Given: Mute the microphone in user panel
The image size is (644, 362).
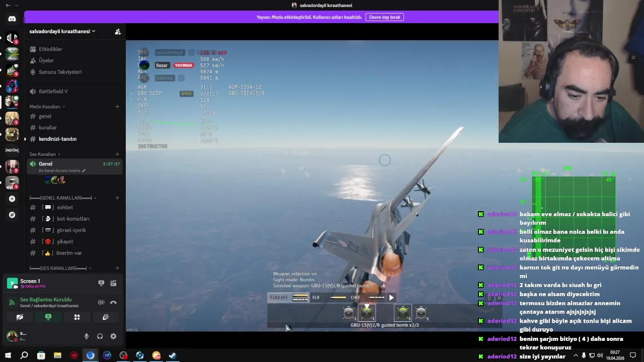Looking at the screenshot, I should coord(87,336).
